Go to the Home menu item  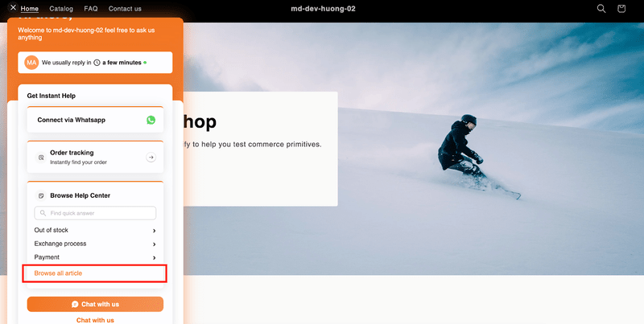pos(30,9)
